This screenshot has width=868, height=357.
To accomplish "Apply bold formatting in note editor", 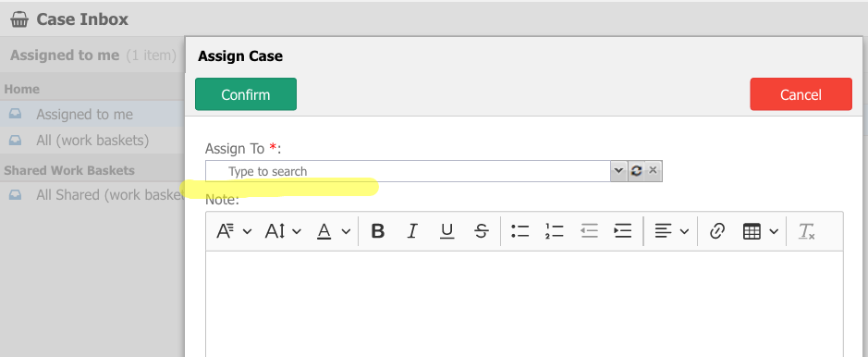I will click(x=377, y=231).
